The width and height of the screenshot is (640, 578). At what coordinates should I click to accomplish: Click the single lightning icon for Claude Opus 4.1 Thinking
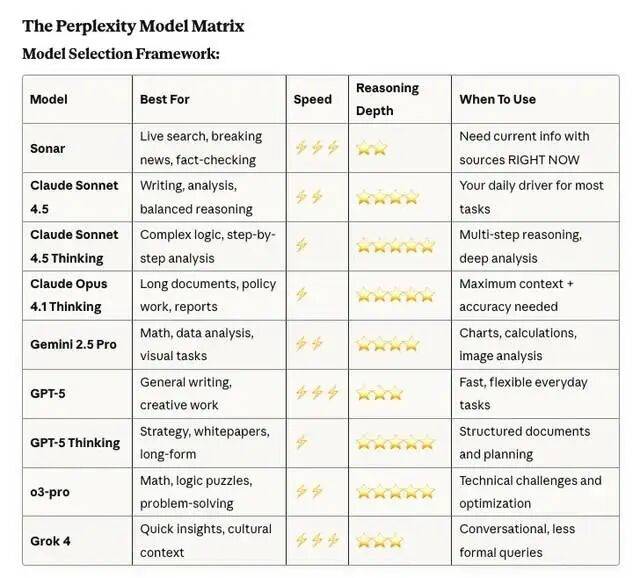[x=301, y=294]
